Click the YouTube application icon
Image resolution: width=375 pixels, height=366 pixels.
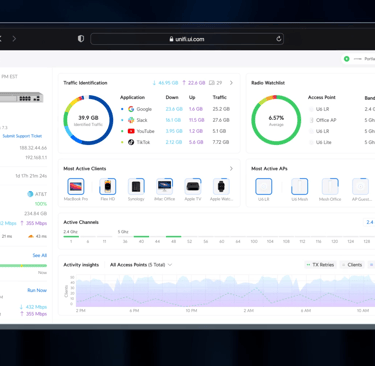click(131, 131)
